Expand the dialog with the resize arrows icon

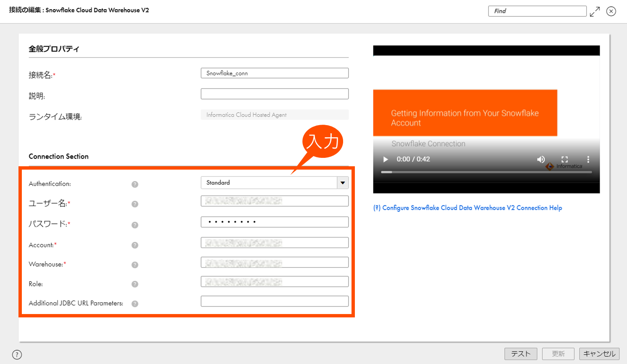click(x=595, y=12)
